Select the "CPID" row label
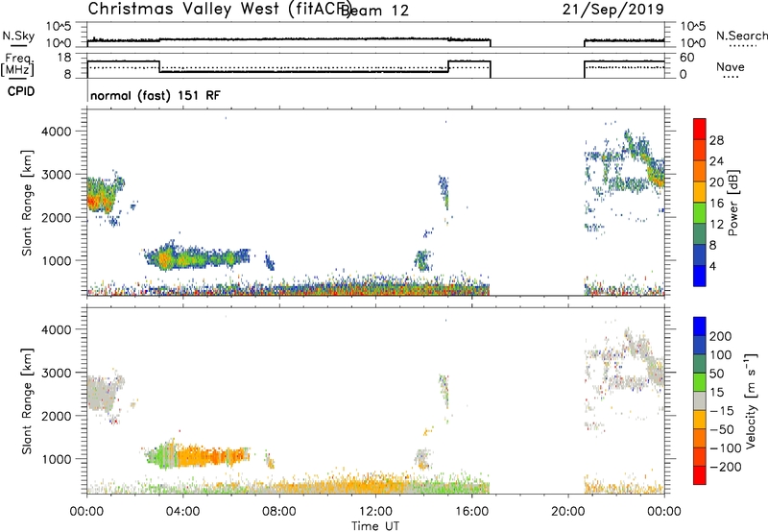 (x=21, y=91)
